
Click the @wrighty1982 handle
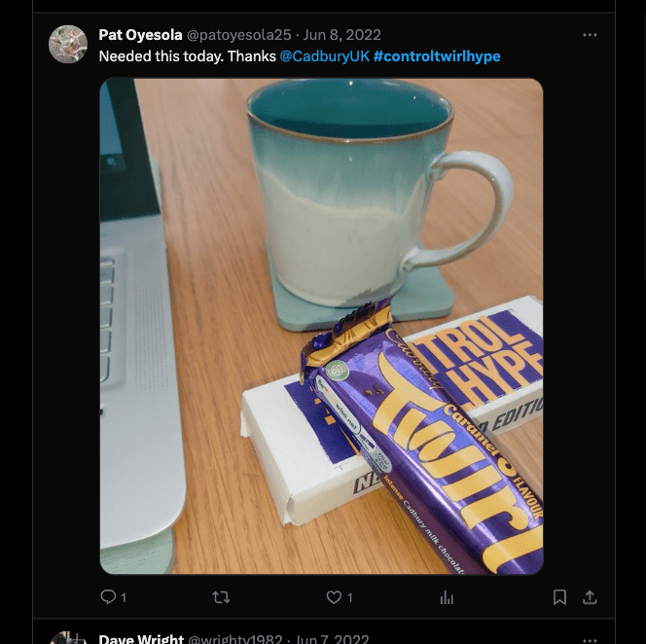234,639
